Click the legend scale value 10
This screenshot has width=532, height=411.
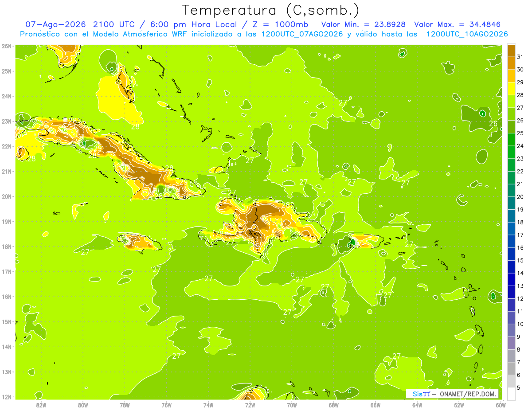pos(520,324)
